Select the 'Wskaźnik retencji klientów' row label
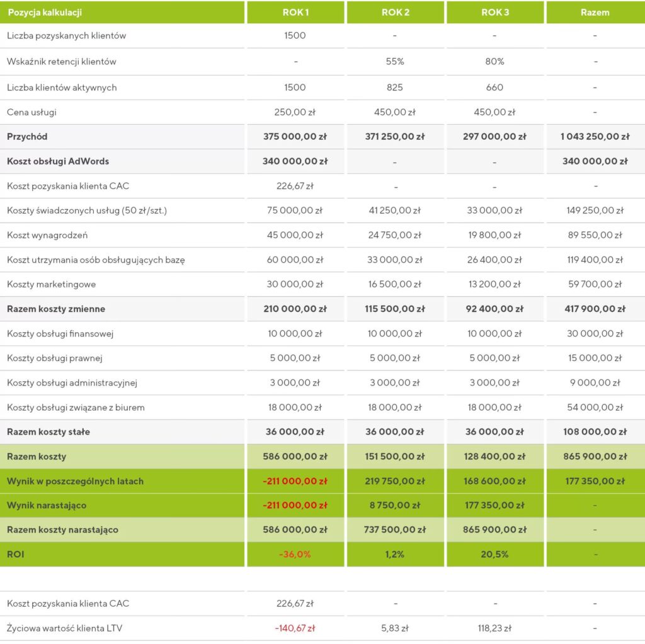 coord(62,62)
